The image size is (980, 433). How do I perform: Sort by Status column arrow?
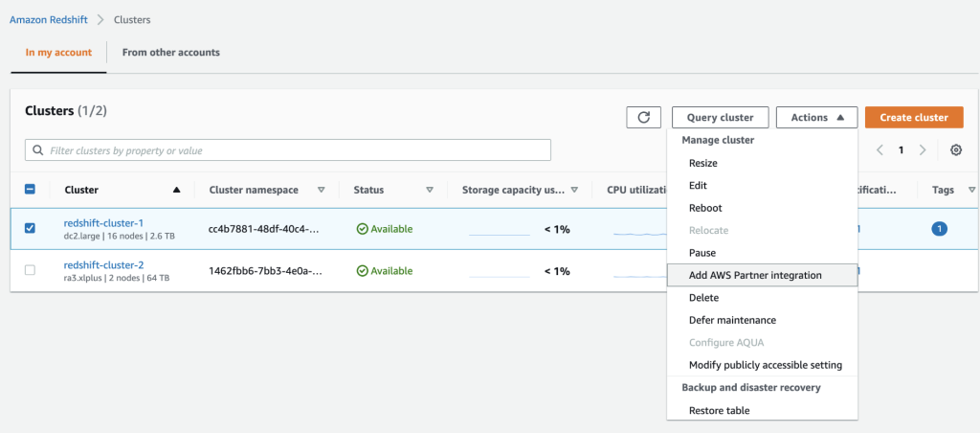(430, 190)
